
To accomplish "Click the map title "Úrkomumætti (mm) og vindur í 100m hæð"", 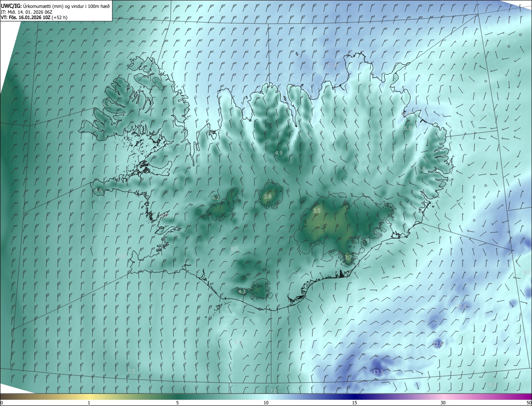I will 66,5.
